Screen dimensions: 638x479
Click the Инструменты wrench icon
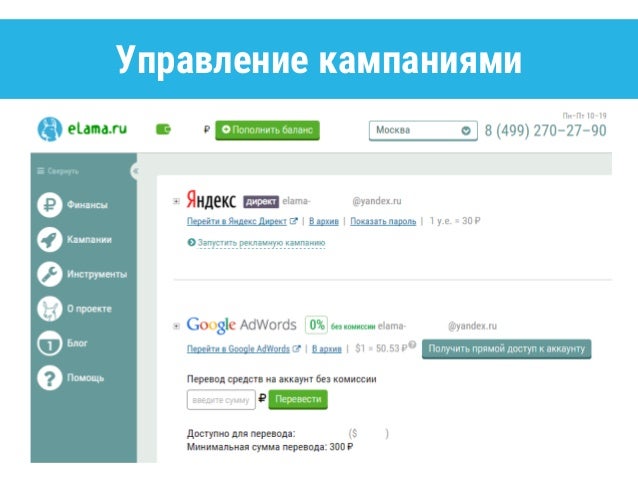50,274
